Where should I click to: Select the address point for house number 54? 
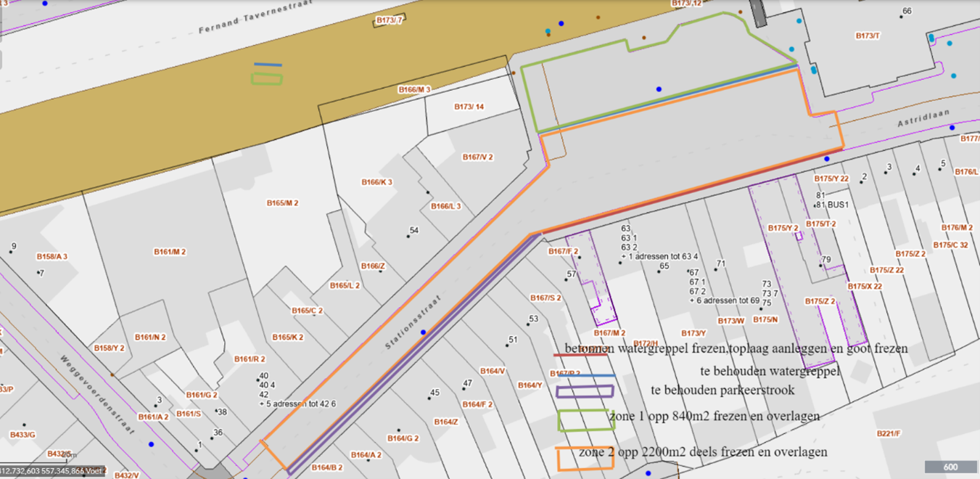(407, 236)
